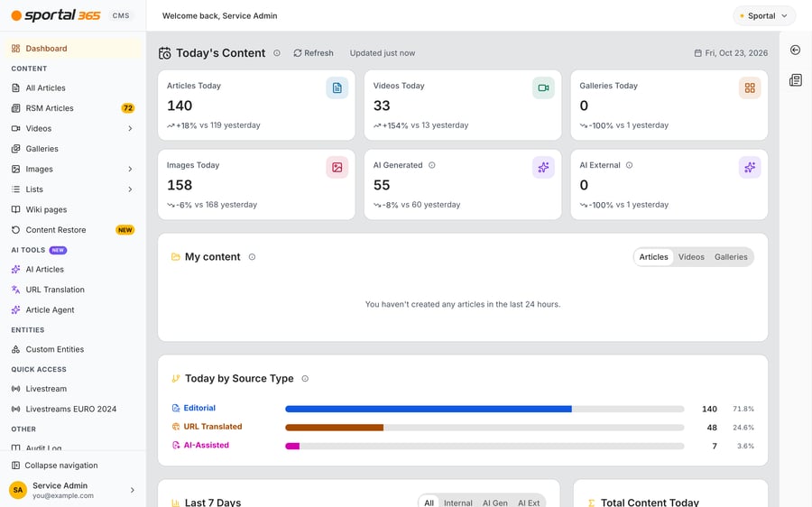This screenshot has width=812, height=507.
Task: Click the Article Agent sparkle icon
Action: click(16, 309)
